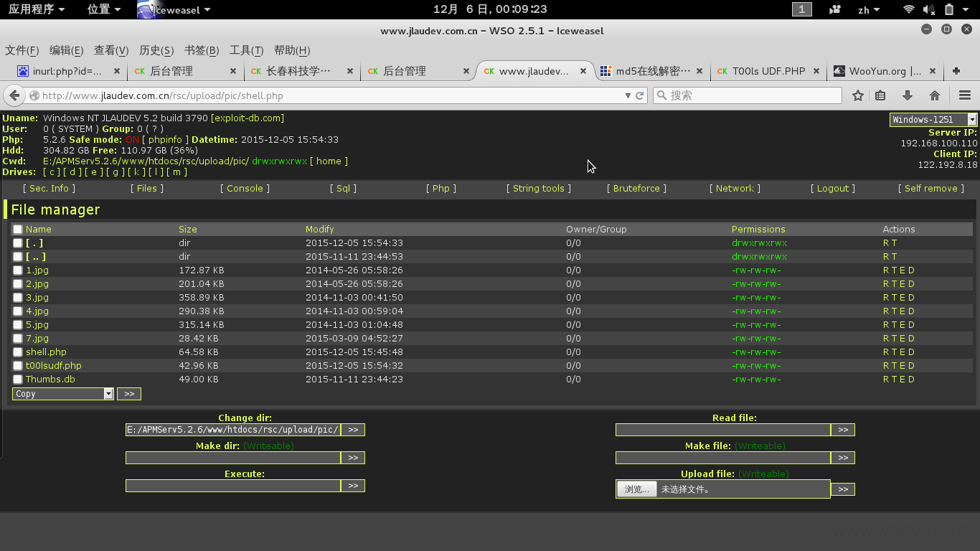Check the box for 3.jpg
This screenshot has width=980, height=551.
coord(17,298)
